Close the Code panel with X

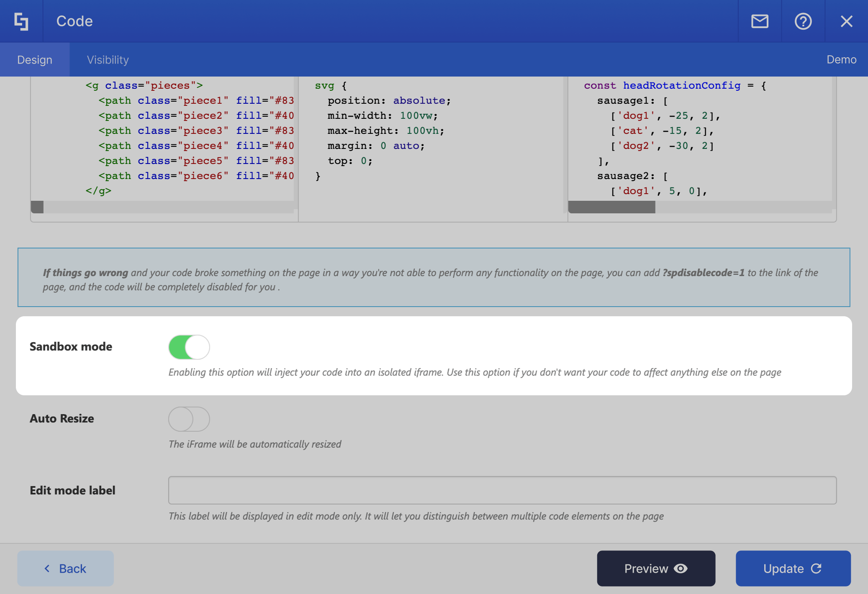[x=846, y=21]
